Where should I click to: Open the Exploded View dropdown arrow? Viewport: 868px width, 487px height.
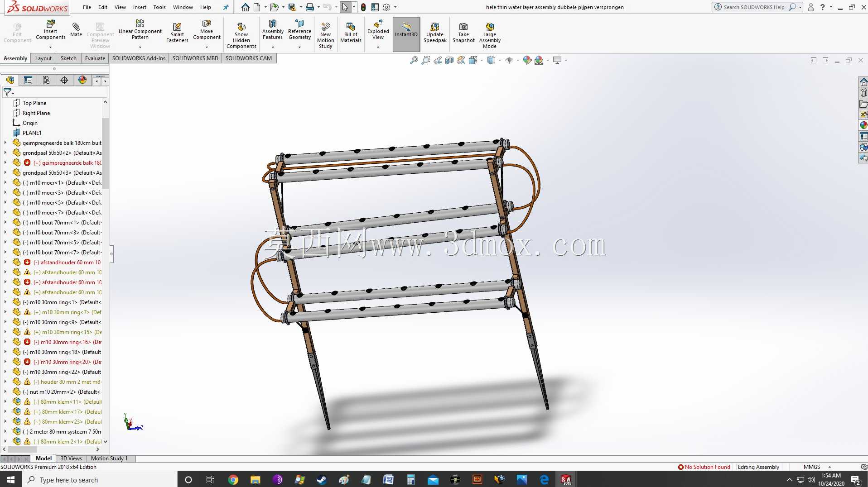coord(378,47)
